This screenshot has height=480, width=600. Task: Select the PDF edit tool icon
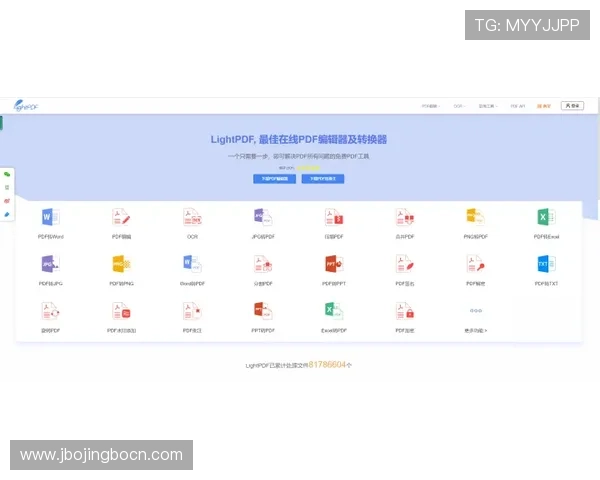point(120,217)
